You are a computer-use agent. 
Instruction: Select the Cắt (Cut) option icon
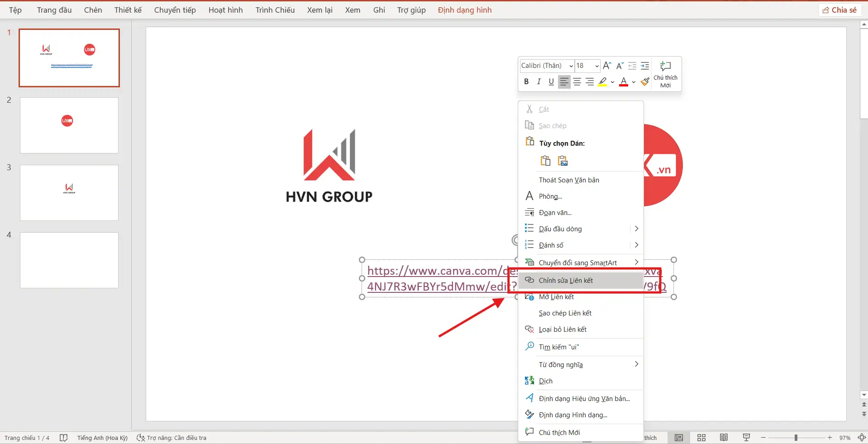[529, 109]
